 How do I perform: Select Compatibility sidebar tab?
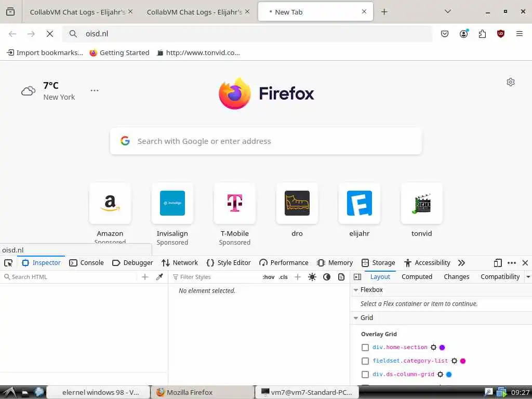point(500,277)
